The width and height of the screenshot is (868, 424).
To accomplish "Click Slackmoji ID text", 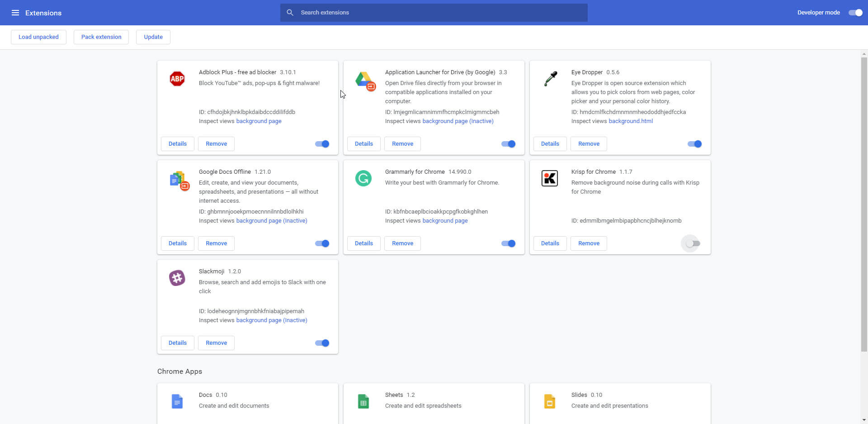I will [x=251, y=311].
